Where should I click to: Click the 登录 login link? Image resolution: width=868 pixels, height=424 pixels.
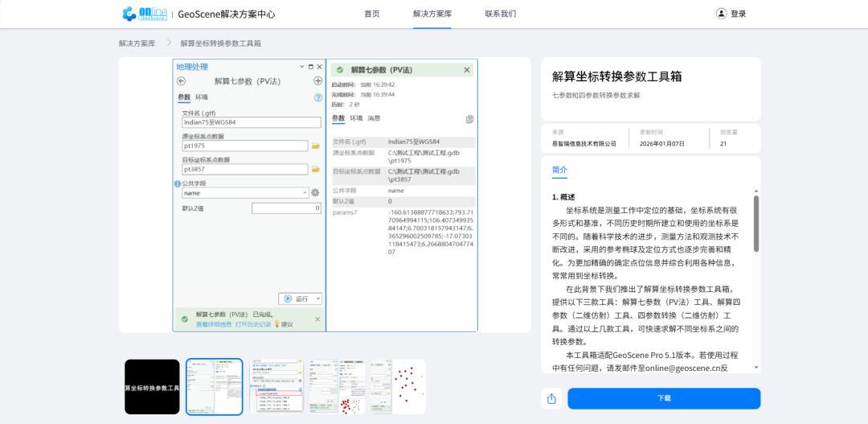[739, 14]
